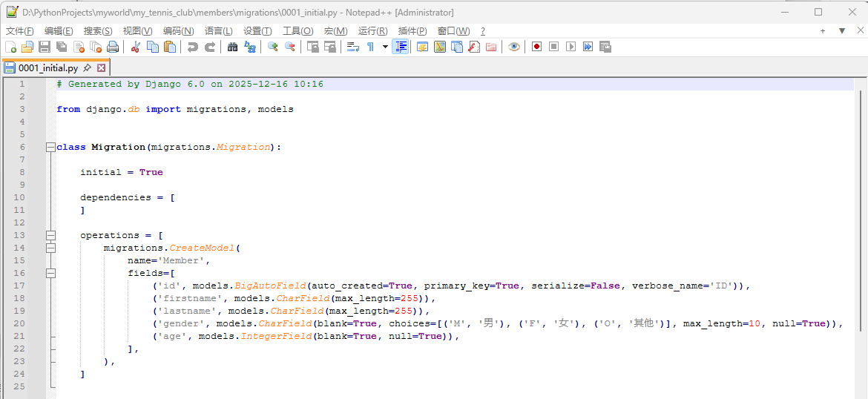Collapse the operations list fold on line 13
The width and height of the screenshot is (868, 399).
(x=51, y=235)
